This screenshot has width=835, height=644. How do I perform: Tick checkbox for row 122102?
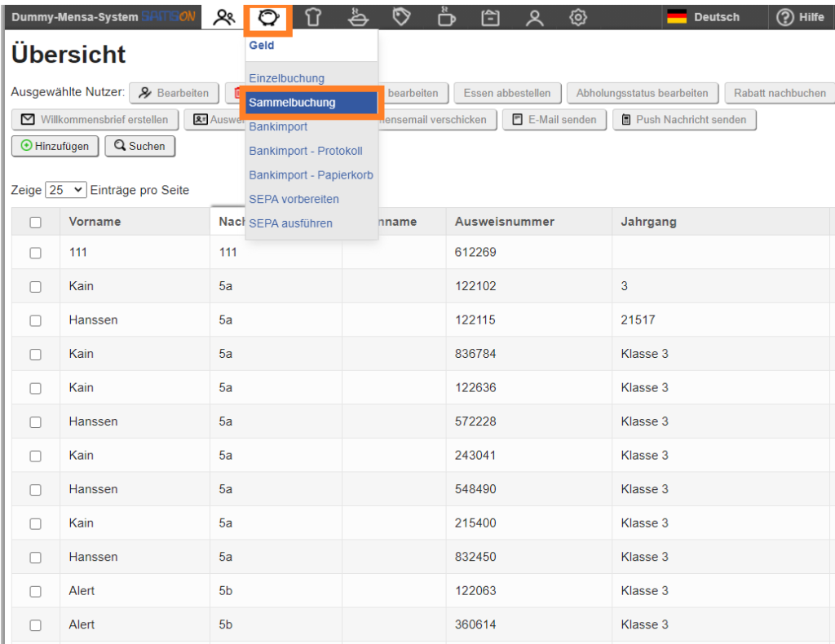pos(35,287)
